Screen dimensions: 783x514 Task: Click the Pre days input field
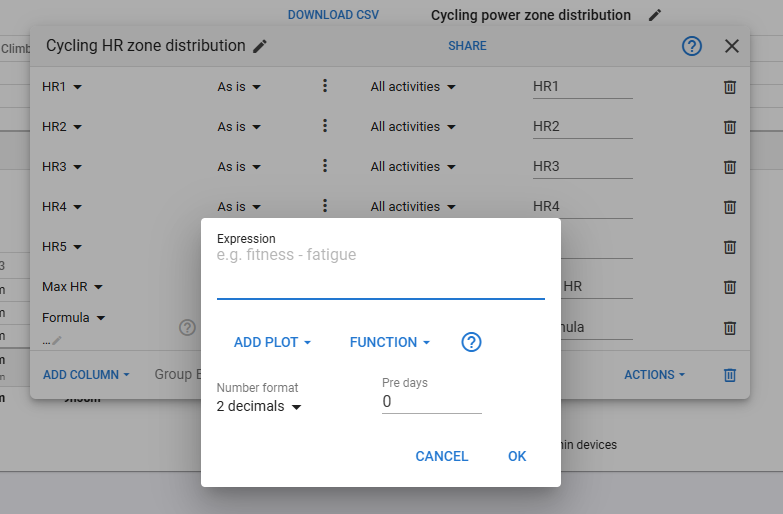(x=431, y=402)
